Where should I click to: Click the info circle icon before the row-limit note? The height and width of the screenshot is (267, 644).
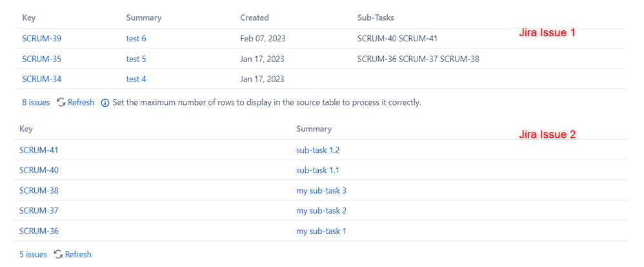pos(105,103)
